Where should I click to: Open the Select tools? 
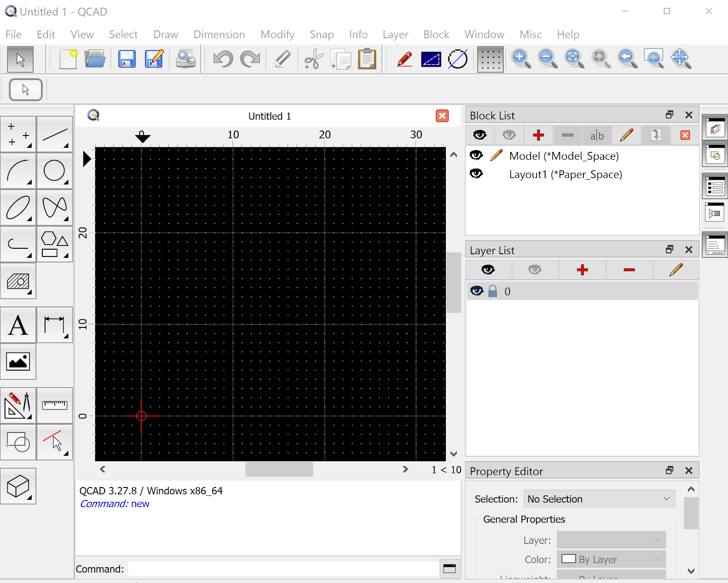(55, 442)
